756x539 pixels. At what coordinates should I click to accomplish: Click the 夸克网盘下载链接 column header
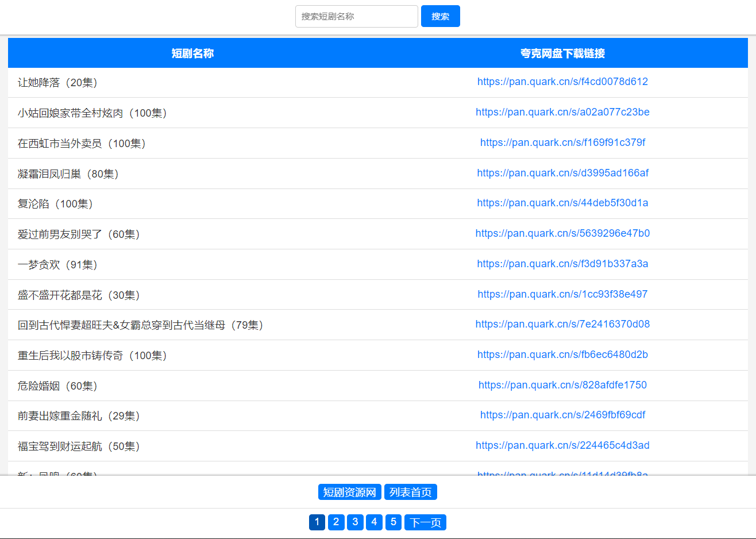[x=562, y=53]
